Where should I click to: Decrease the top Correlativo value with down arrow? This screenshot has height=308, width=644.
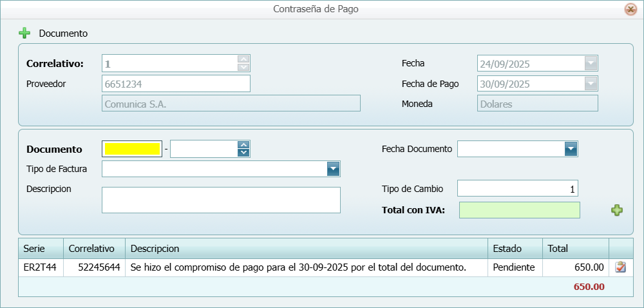tap(243, 67)
